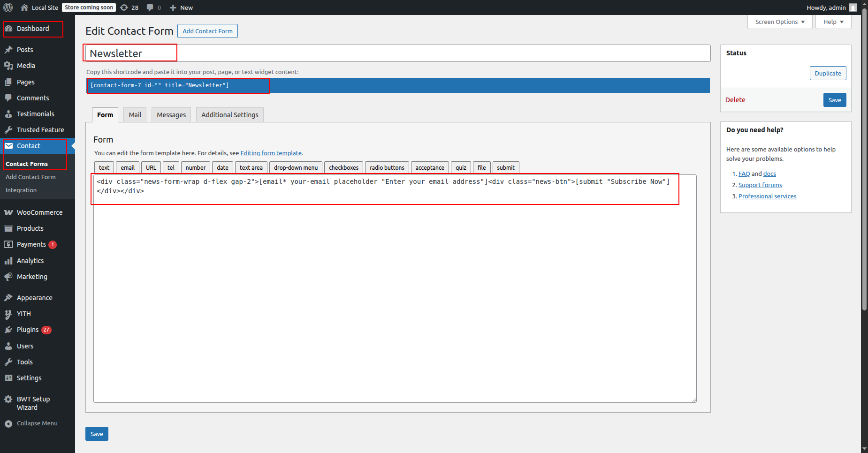Click the Collapse Menu arrow icon

click(8, 423)
